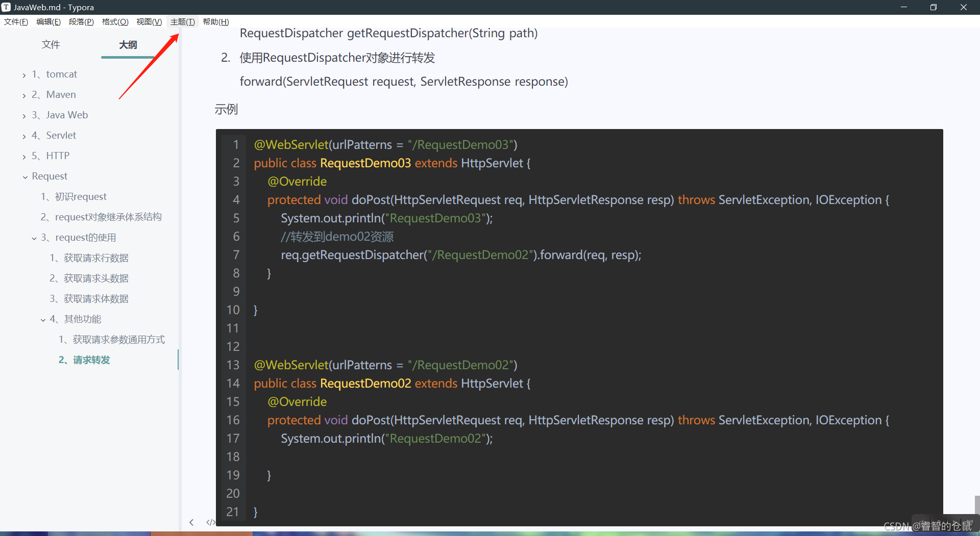Image resolution: width=980 pixels, height=536 pixels.
Task: Switch to the 文件 sidebar tab
Action: point(51,45)
